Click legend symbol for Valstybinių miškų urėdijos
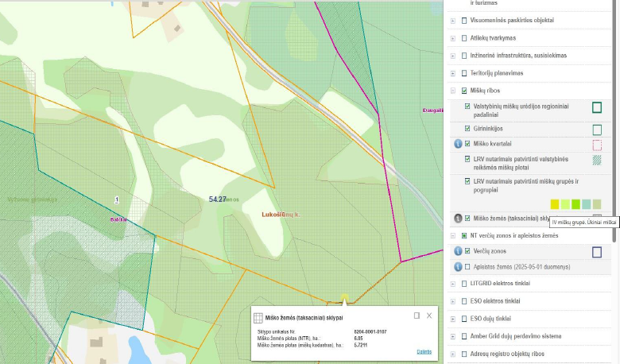Image resolution: width=620 pixels, height=364 pixels. pyautogui.click(x=597, y=107)
